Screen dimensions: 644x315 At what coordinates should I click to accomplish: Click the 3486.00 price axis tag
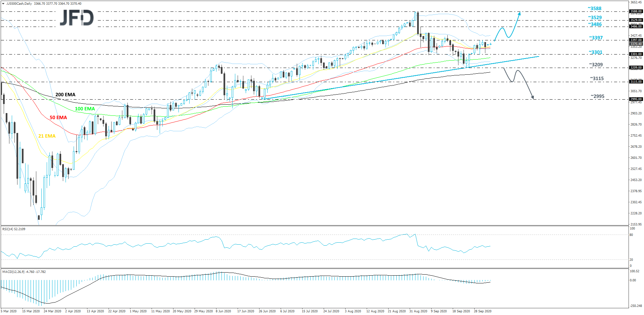[x=636, y=27]
